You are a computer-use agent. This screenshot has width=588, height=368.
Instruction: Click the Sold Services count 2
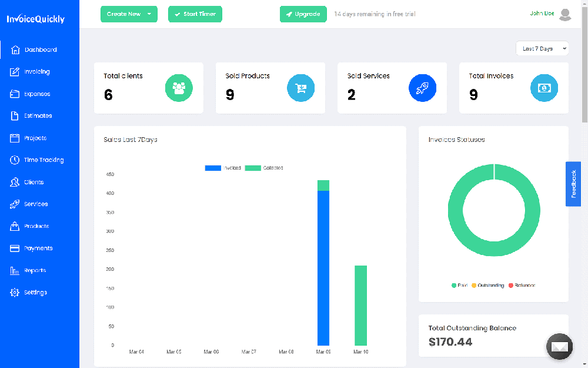[x=352, y=95]
